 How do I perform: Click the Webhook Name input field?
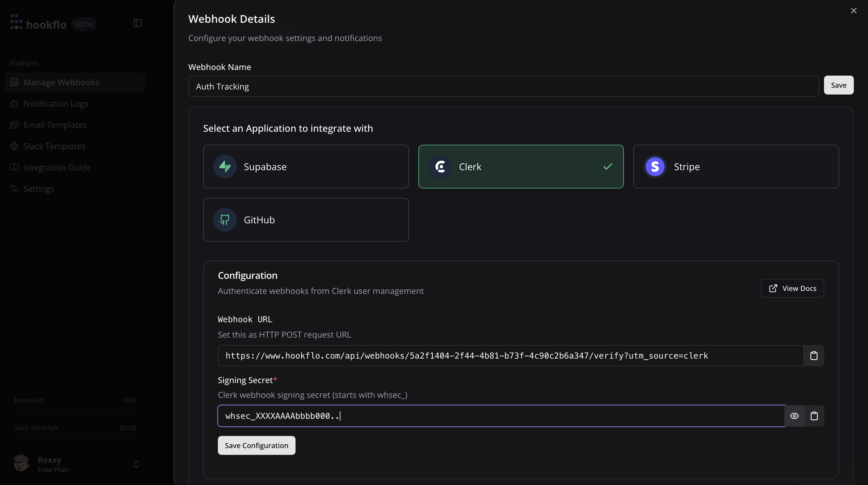pos(503,86)
